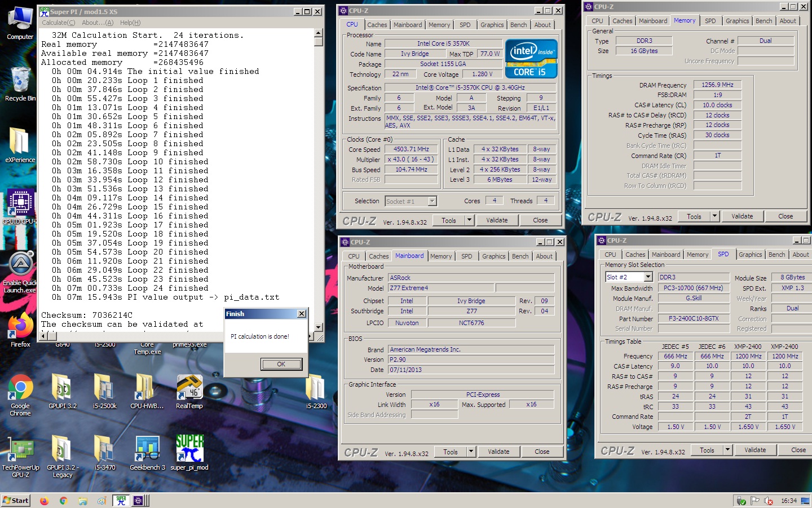812x508 pixels.
Task: Click the taskbar clock showing 16:34
Action: pyautogui.click(x=789, y=501)
